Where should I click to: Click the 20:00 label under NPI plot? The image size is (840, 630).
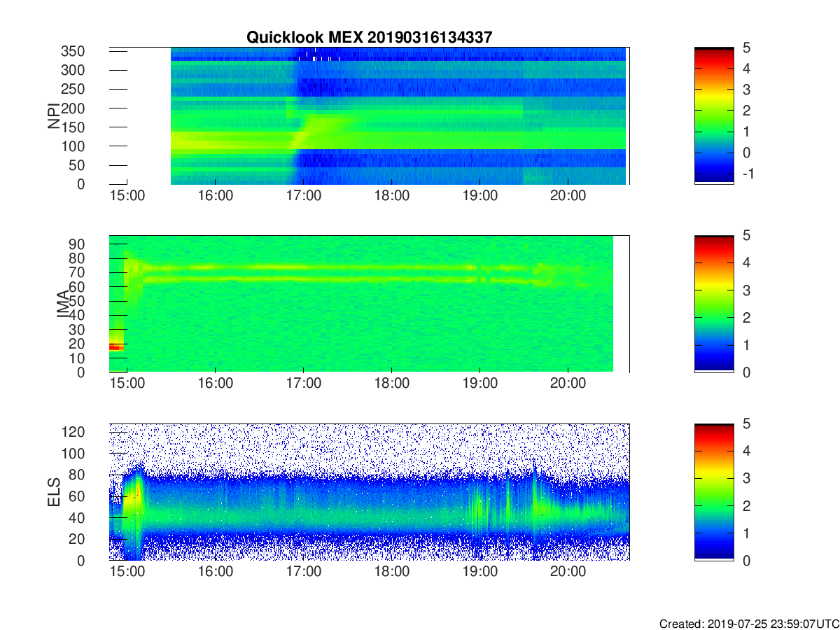click(568, 196)
